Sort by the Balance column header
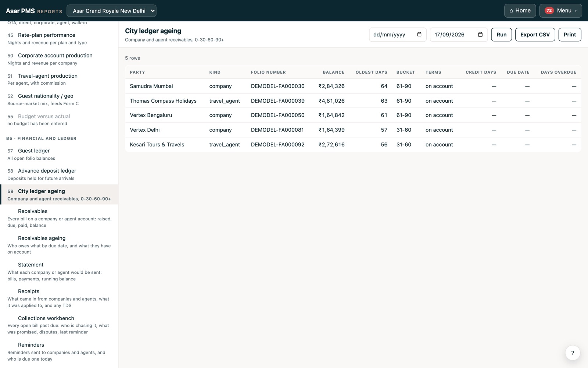Screen dimensions: 588x368 tap(333, 72)
